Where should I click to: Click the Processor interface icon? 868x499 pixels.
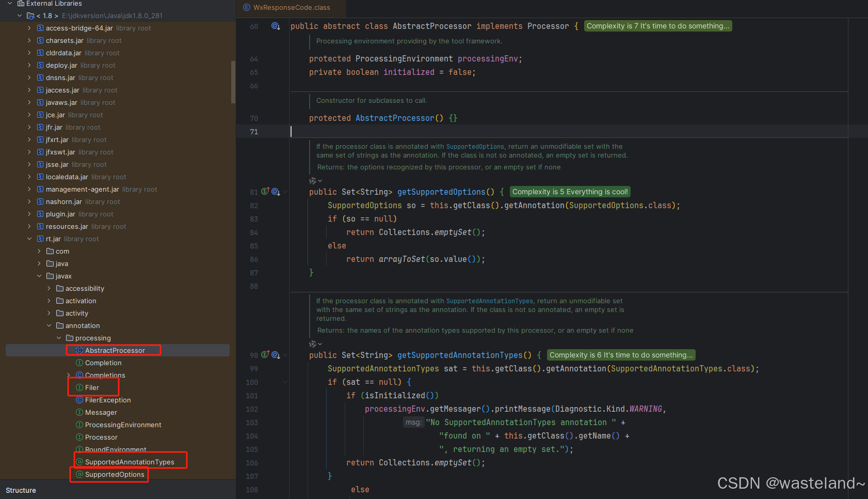(x=79, y=438)
